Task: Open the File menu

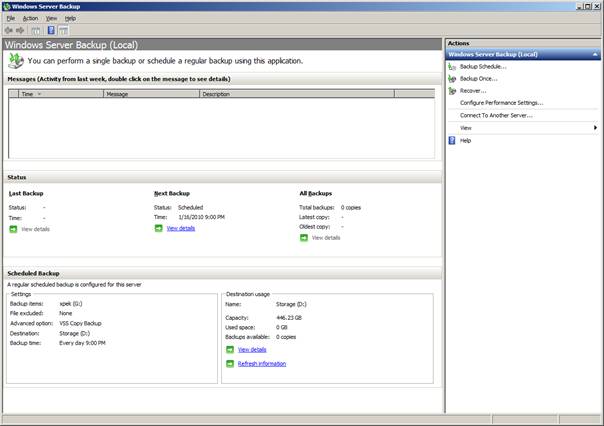Action: pyautogui.click(x=11, y=18)
